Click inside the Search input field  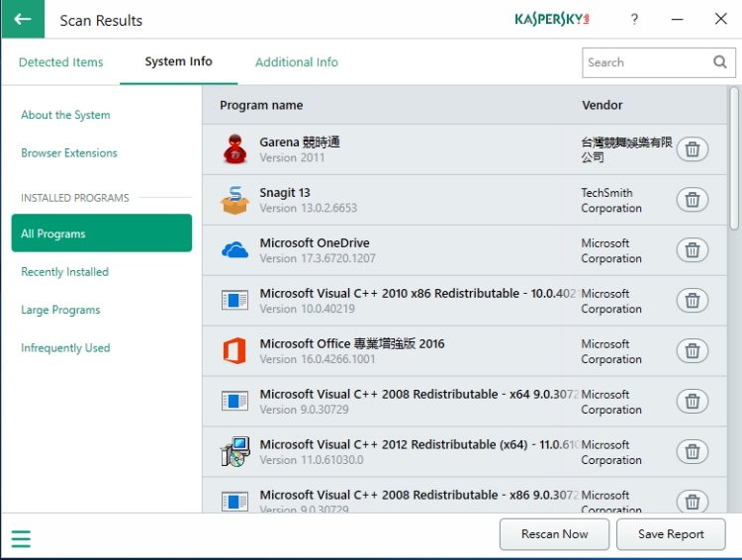(643, 62)
